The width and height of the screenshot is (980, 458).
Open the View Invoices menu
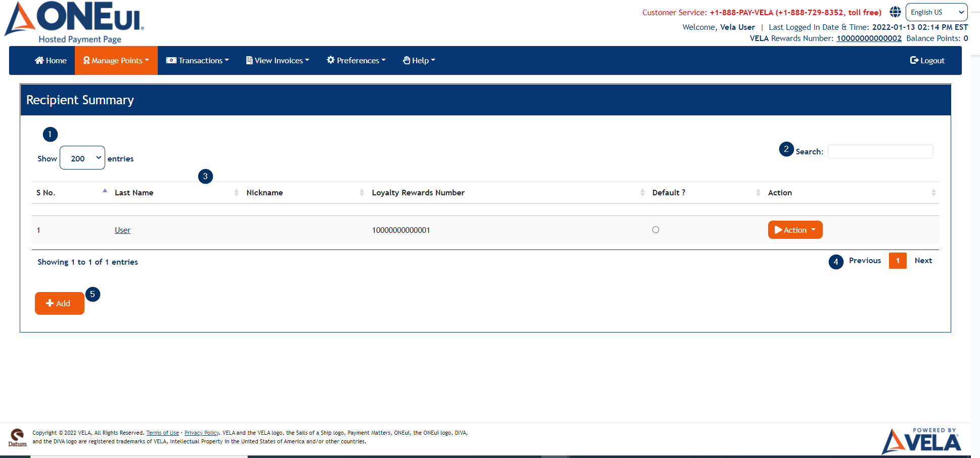pyautogui.click(x=278, y=61)
